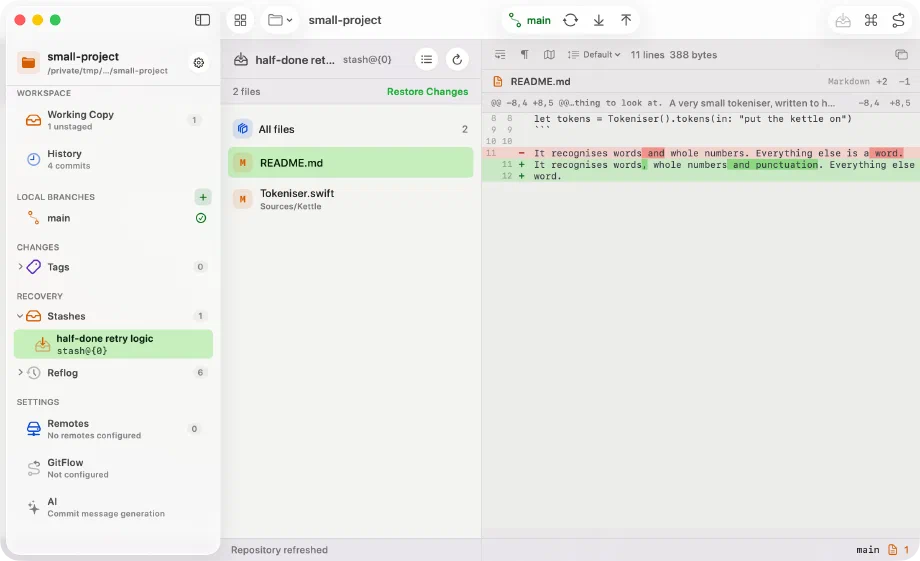The width and height of the screenshot is (920, 561).
Task: Click the status bar main branch label
Action: (x=867, y=550)
